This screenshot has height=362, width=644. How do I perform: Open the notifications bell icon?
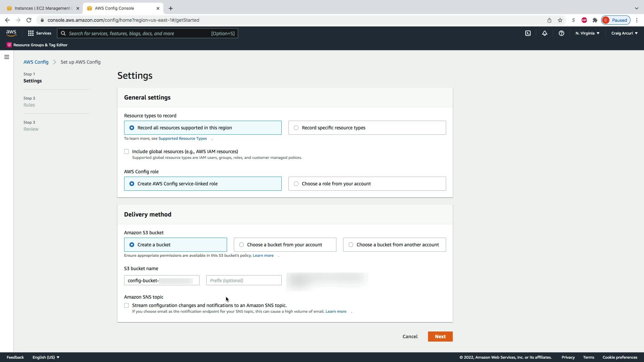[x=545, y=33]
